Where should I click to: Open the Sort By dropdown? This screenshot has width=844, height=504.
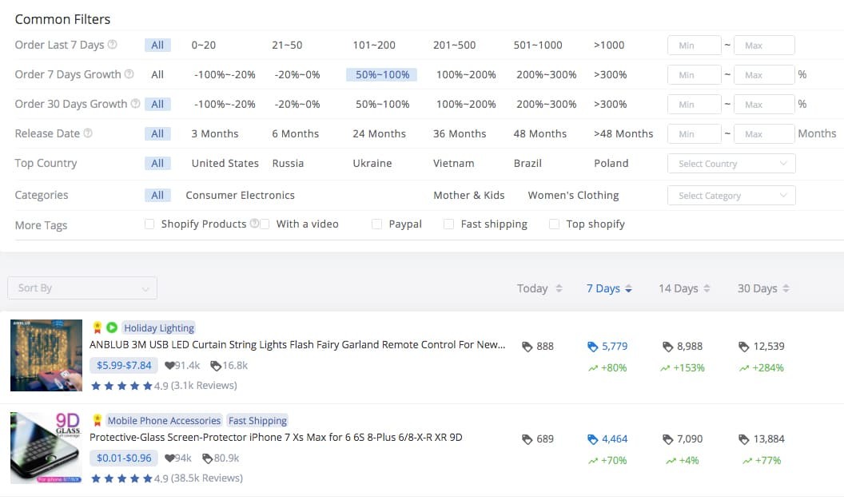82,288
